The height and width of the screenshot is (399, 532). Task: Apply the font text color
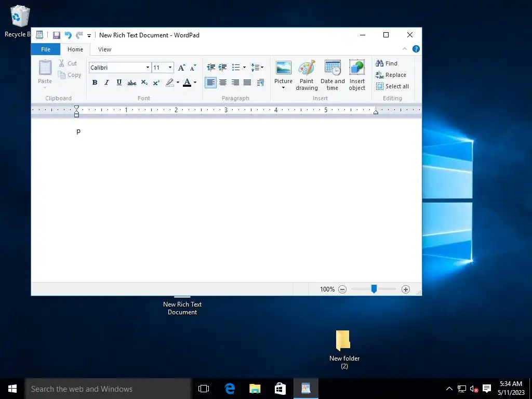[187, 83]
